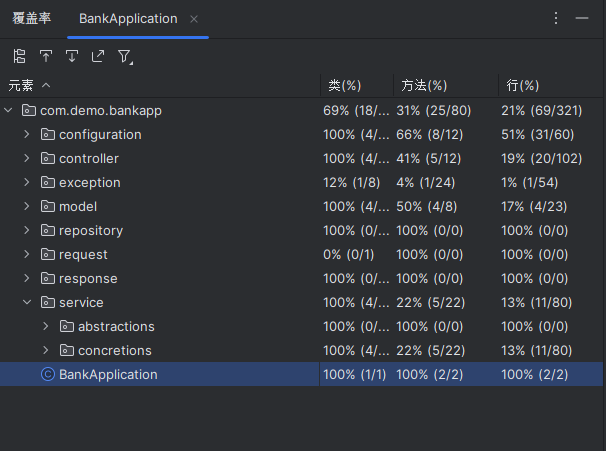Image resolution: width=606 pixels, height=451 pixels.
Task: Select the BankApplication class icon row
Action: tap(301, 374)
